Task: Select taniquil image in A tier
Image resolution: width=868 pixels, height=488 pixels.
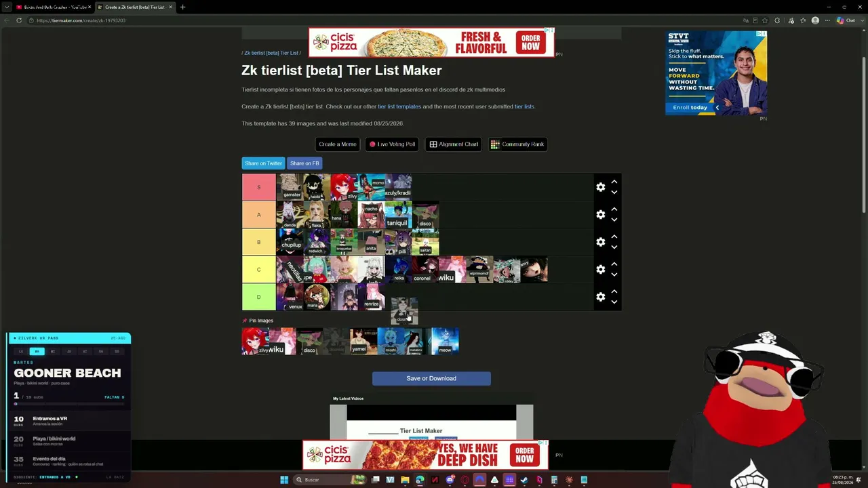Action: click(x=398, y=215)
